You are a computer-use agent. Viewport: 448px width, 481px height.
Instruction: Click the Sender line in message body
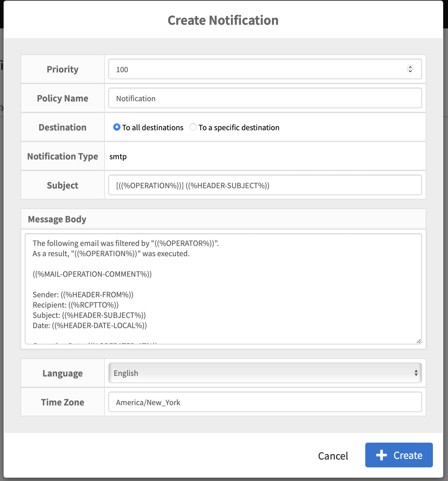[x=83, y=295]
